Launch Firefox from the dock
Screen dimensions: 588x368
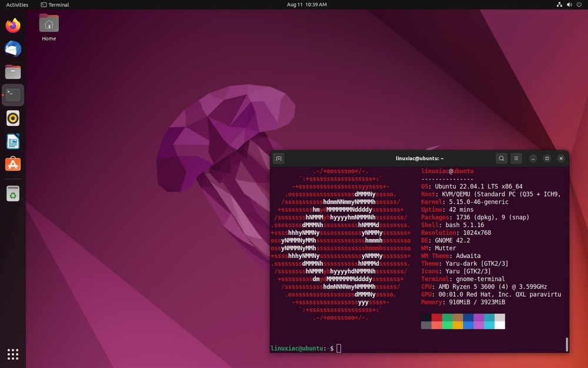point(13,25)
